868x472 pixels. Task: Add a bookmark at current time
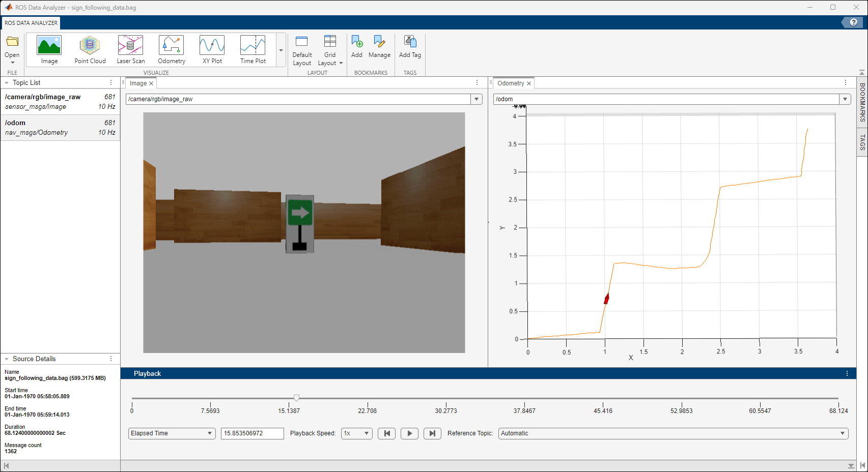[357, 49]
